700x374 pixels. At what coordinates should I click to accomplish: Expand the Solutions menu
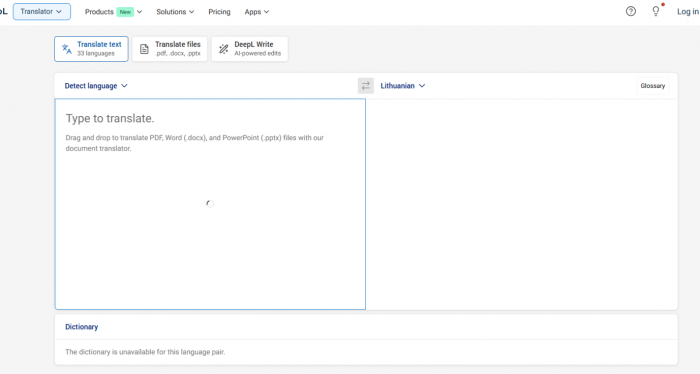click(x=175, y=12)
